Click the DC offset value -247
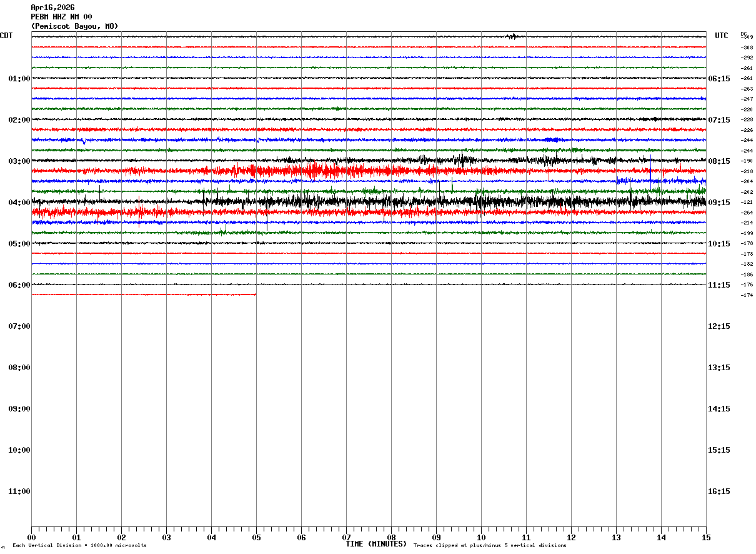 coord(747,99)
